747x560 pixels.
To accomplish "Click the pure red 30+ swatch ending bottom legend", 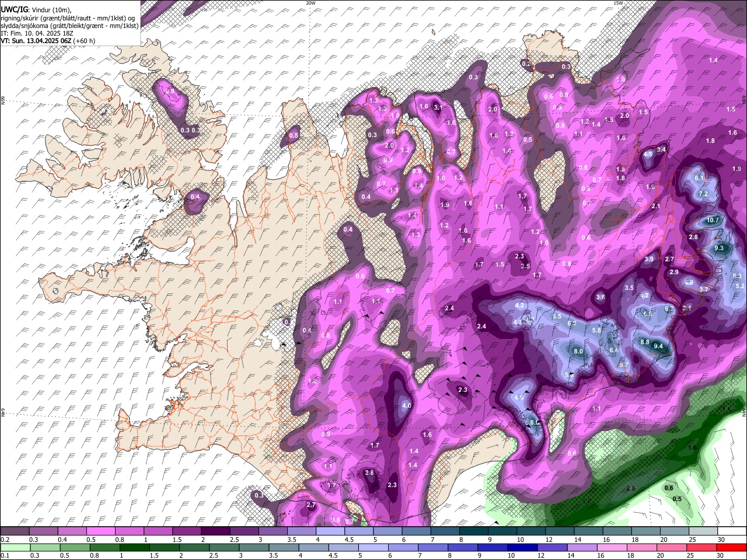I will point(731,548).
